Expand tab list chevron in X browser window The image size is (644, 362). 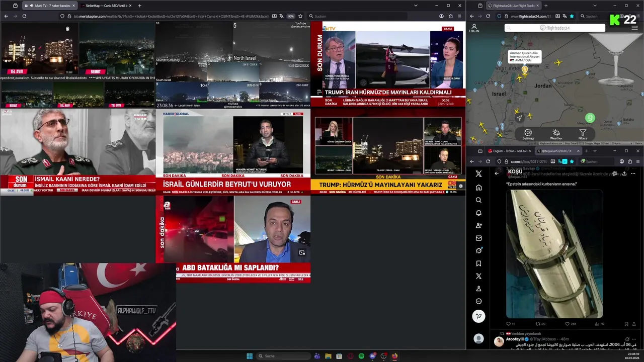coord(595,151)
